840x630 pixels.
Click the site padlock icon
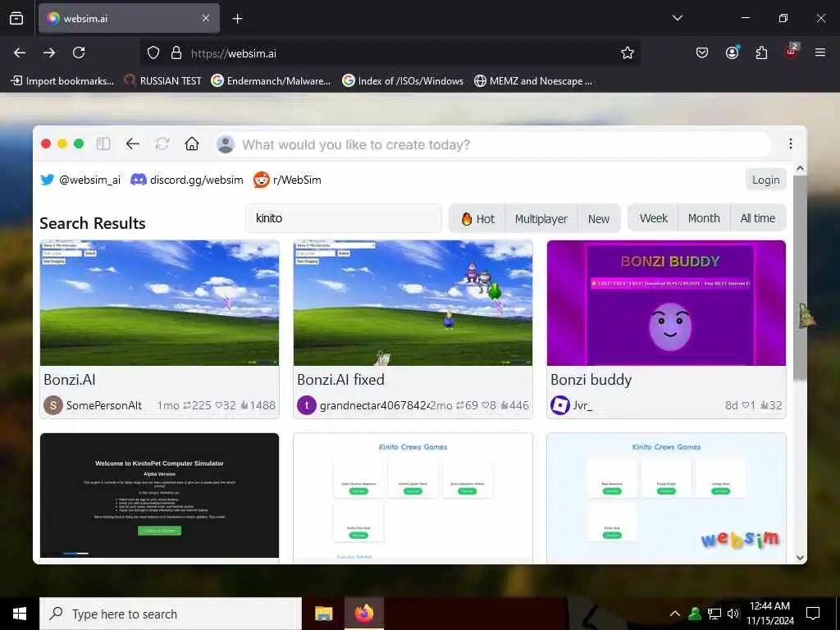click(176, 52)
